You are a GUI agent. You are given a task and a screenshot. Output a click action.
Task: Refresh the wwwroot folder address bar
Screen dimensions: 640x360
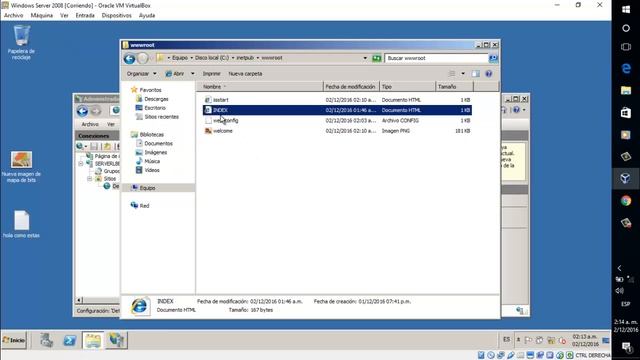coord(376,58)
